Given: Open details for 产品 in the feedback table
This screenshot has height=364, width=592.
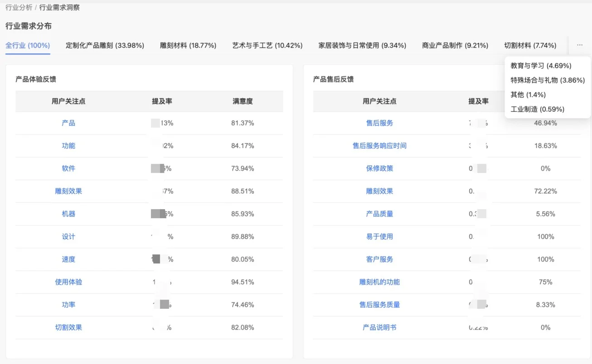Looking at the screenshot, I should coord(68,123).
